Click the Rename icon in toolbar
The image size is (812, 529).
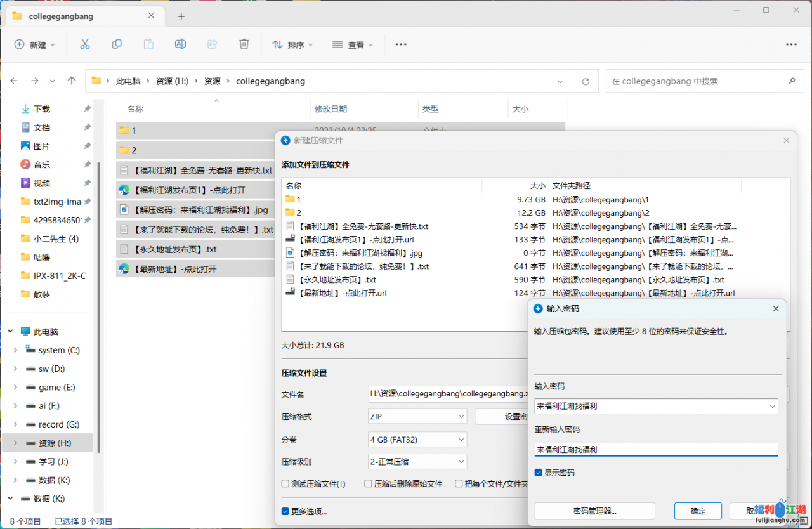point(180,44)
